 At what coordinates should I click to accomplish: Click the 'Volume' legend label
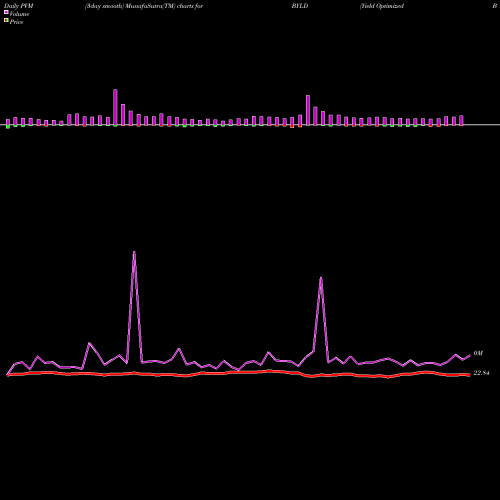click(19, 14)
